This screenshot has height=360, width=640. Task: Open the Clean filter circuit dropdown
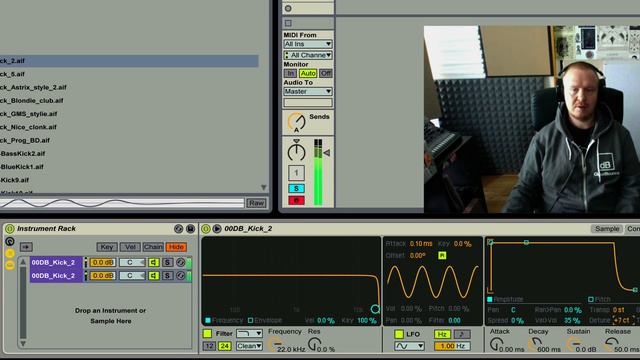249,346
